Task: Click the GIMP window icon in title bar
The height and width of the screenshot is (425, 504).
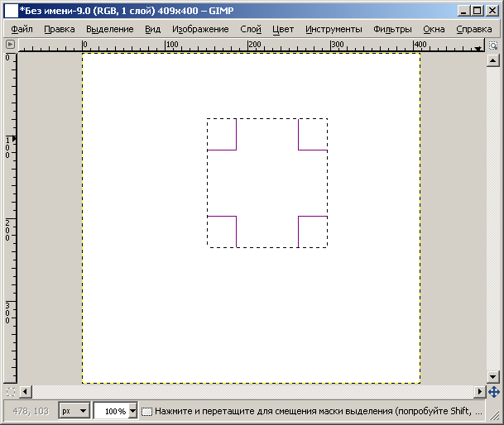Action: 12,11
